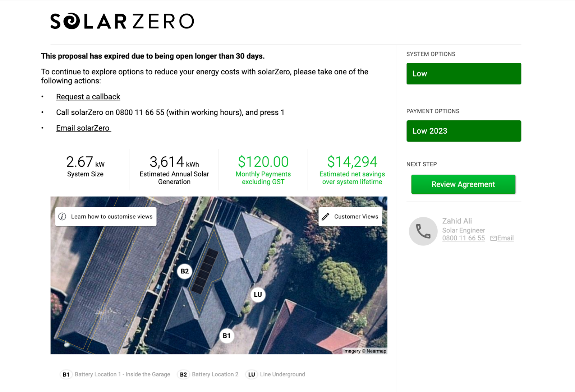Click Learn how to customise views

pyautogui.click(x=111, y=217)
